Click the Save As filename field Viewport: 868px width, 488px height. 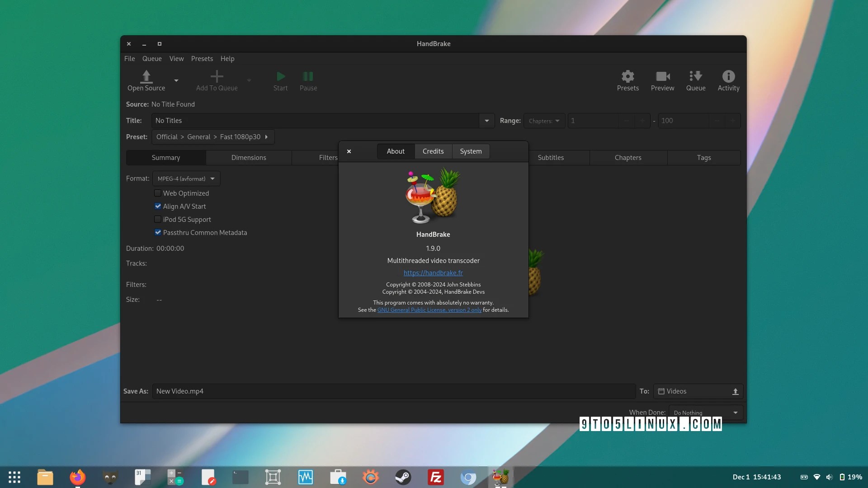click(x=393, y=391)
